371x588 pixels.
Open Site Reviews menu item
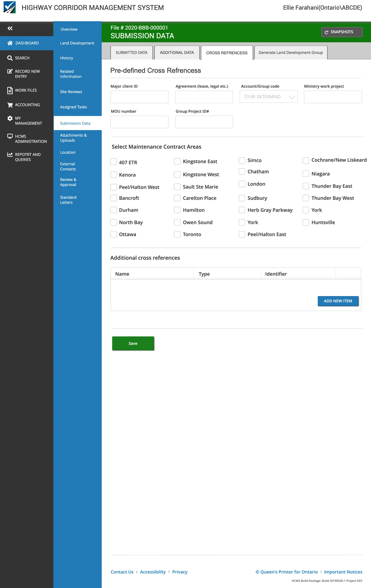click(x=71, y=92)
